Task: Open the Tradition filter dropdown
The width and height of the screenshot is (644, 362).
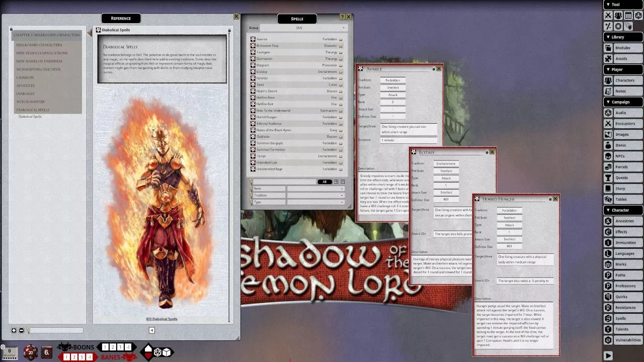Action: (x=315, y=195)
